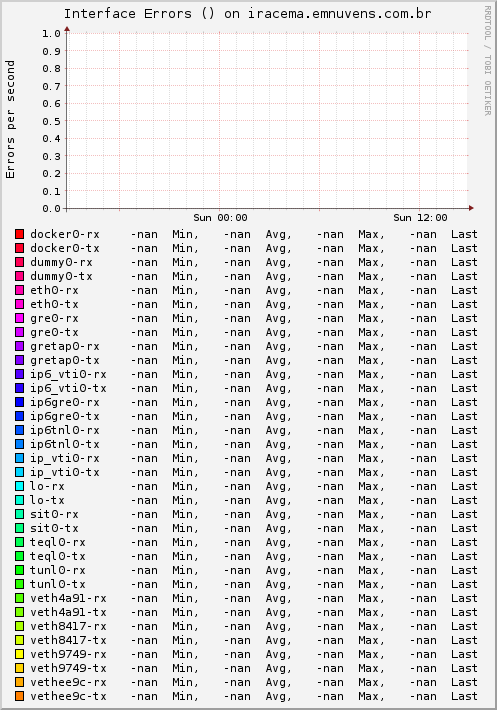Click the Sun 12:00 time axis label
Screen dimensions: 497x710
coord(420,218)
